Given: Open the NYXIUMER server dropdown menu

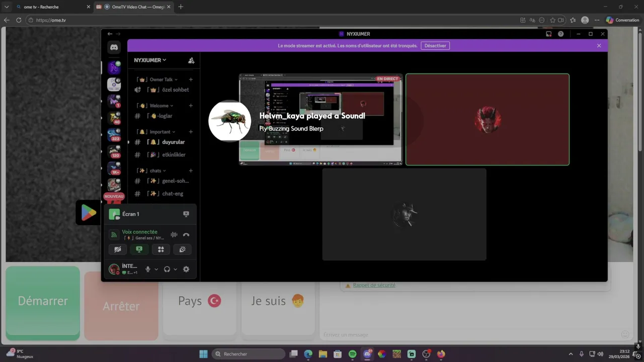Looking at the screenshot, I should [x=150, y=60].
